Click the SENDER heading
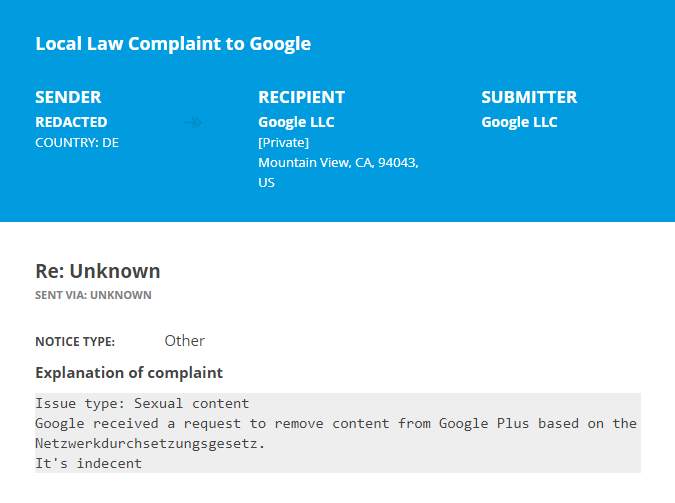 tap(68, 97)
